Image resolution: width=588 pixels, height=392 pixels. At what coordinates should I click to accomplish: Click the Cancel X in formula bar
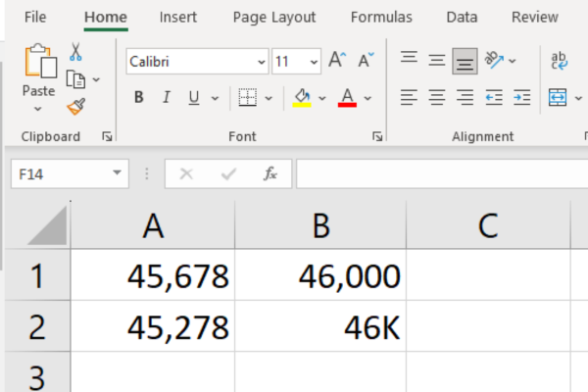click(x=186, y=173)
